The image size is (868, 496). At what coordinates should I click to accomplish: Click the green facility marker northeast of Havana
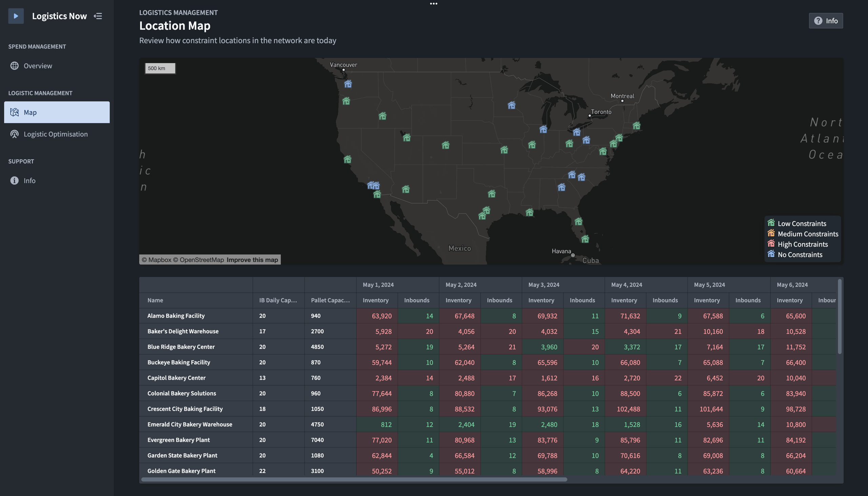(x=585, y=239)
